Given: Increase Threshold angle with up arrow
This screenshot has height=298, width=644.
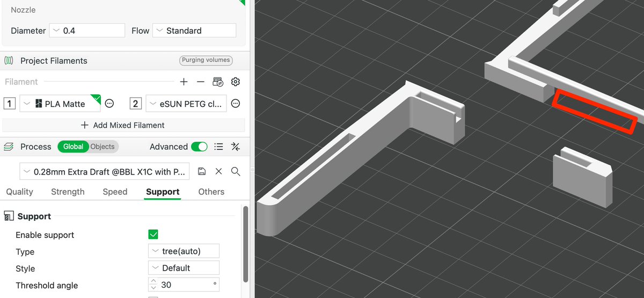Looking at the screenshot, I should (x=153, y=281).
